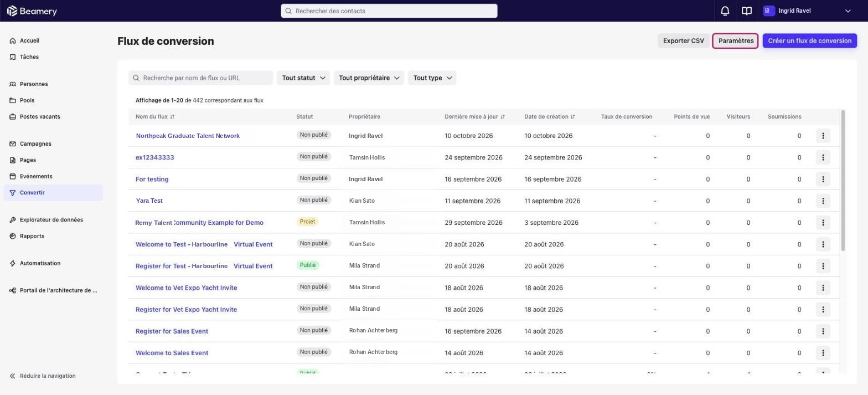Open the Tout statut filter
Screen dimensions: 868x395
pyautogui.click(x=303, y=78)
